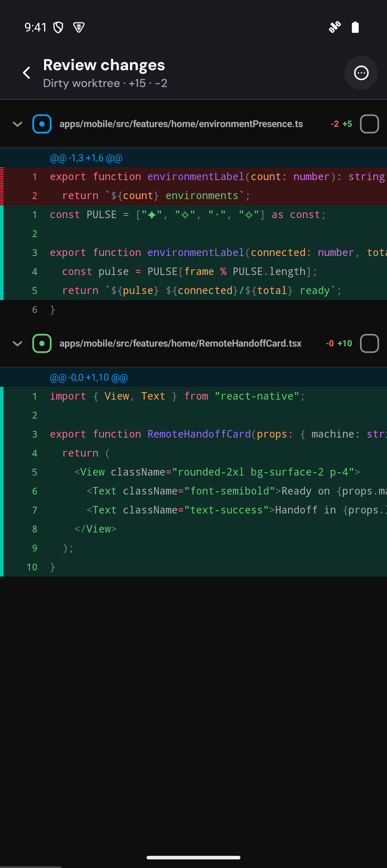
Task: Click the -2 +5 change count
Action: [341, 124]
